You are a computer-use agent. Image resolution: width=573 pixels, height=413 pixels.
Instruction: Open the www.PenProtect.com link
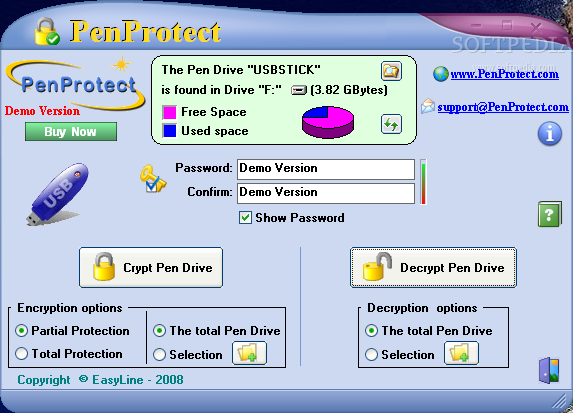[x=505, y=74]
